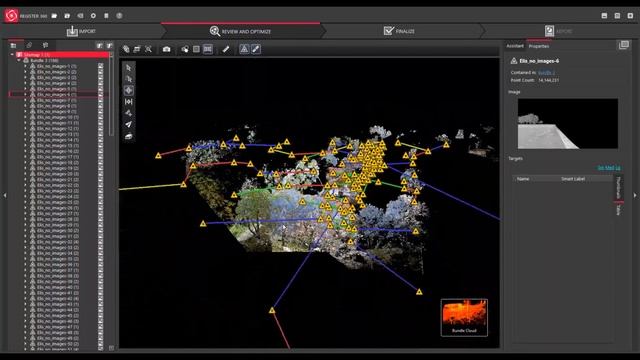Go to the Import step
This screenshot has height=360, width=640.
point(81,31)
